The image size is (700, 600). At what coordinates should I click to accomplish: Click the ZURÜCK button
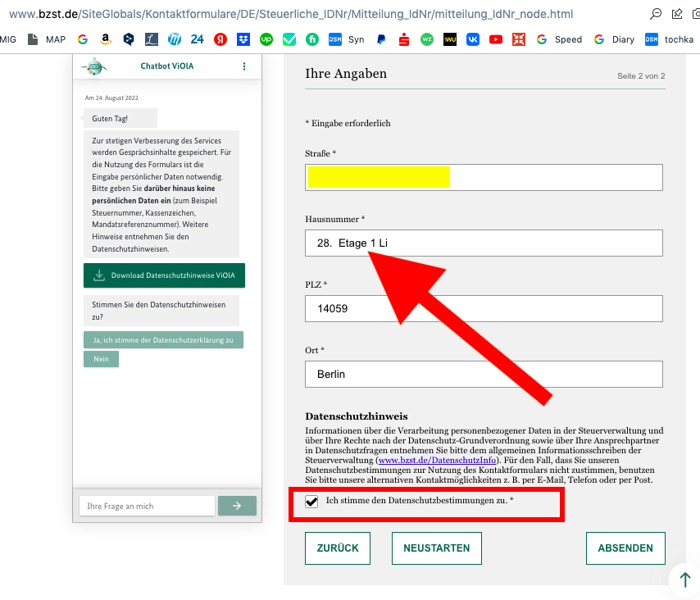point(338,548)
